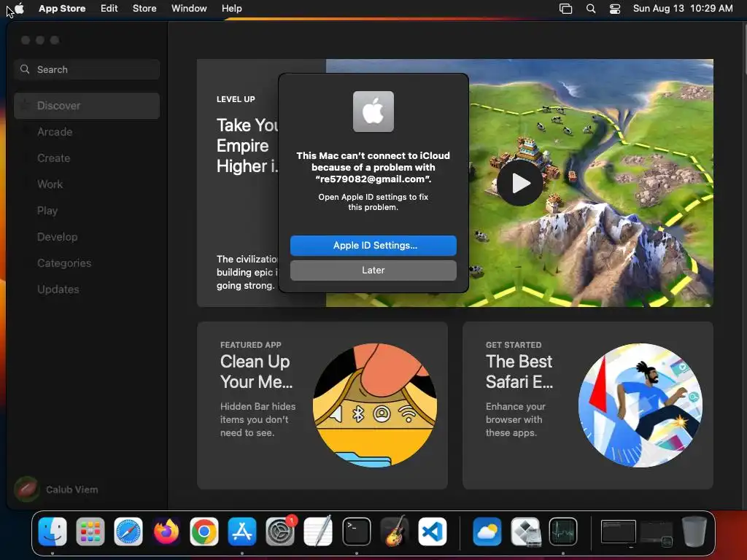Click the Safari extensions circular artwork
This screenshot has height=560, width=747.
(x=640, y=405)
